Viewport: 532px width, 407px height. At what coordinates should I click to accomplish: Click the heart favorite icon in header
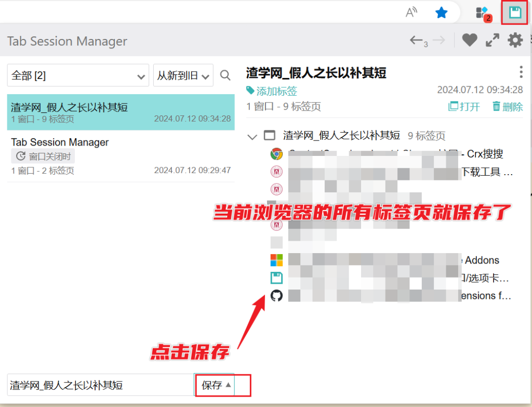coord(469,40)
